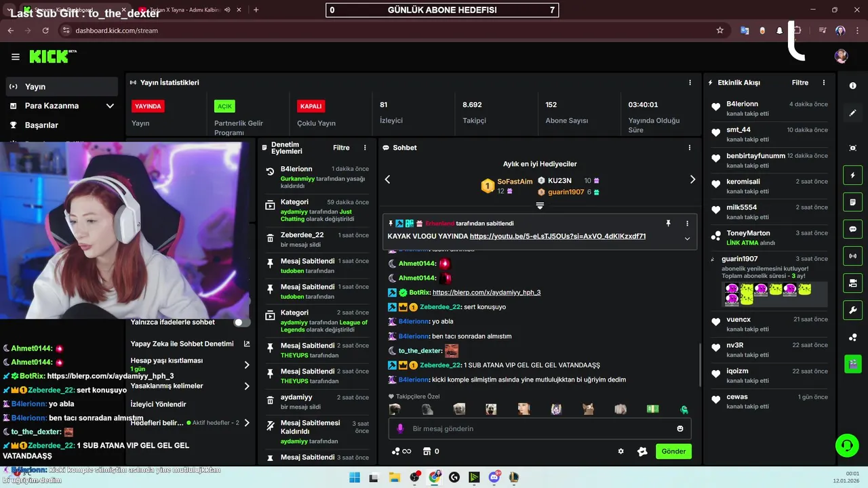This screenshot has height=488, width=868.
Task: Open the KAYAK VLOGU youtu.be link
Action: pos(557,237)
